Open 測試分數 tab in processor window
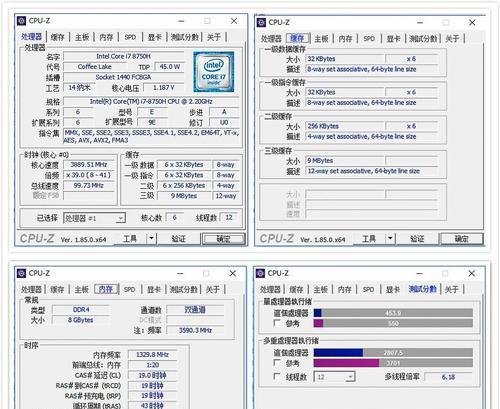Image resolution: width=500 pixels, height=409 pixels. click(184, 37)
